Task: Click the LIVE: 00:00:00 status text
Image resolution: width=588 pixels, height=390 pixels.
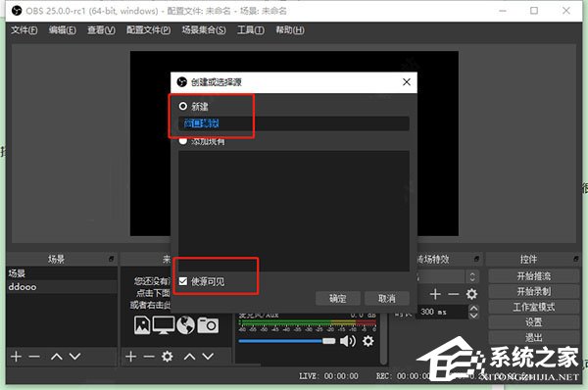Action: [x=328, y=375]
